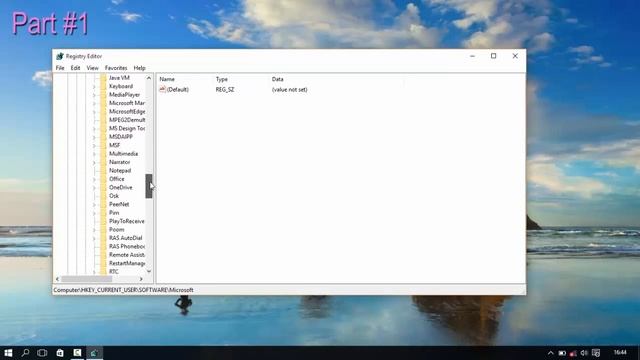Expand the OneDrive key
The image size is (640, 360).
pyautogui.click(x=94, y=188)
